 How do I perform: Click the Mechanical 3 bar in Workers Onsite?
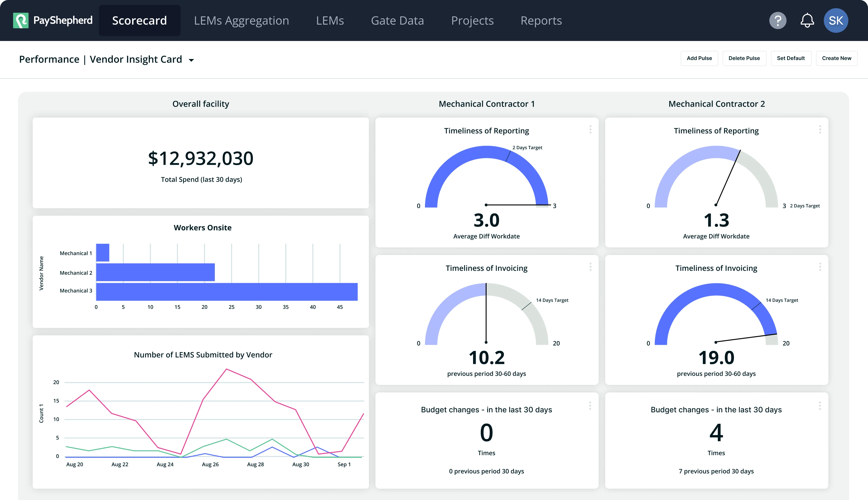[227, 292]
